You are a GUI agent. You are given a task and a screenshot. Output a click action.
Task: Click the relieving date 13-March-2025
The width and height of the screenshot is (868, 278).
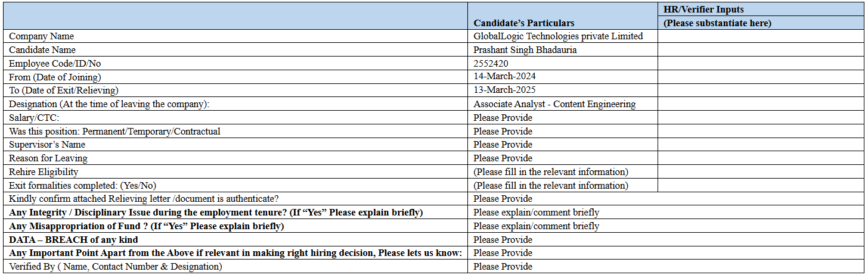pos(504,90)
